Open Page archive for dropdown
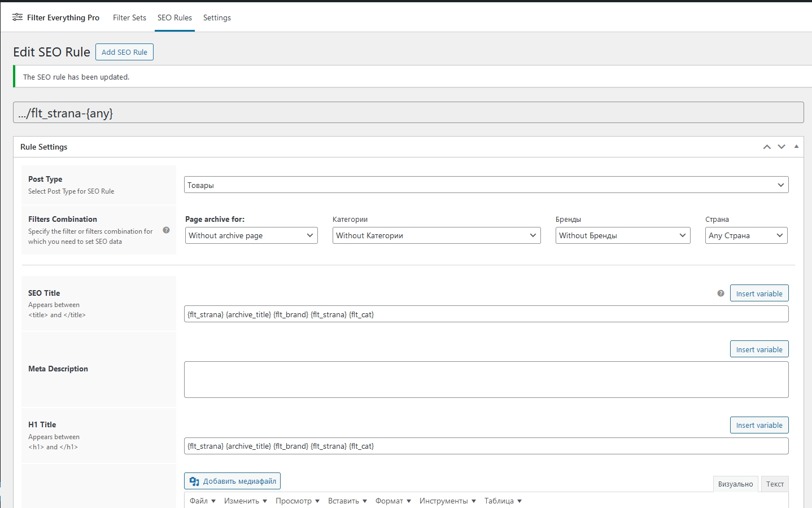The width and height of the screenshot is (812, 508). tap(251, 235)
